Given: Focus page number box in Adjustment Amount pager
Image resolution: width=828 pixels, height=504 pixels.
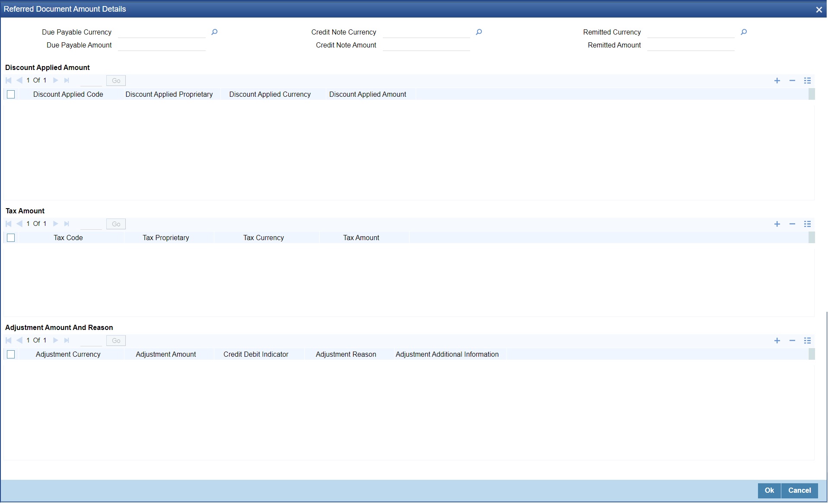Looking at the screenshot, I should pyautogui.click(x=91, y=341).
